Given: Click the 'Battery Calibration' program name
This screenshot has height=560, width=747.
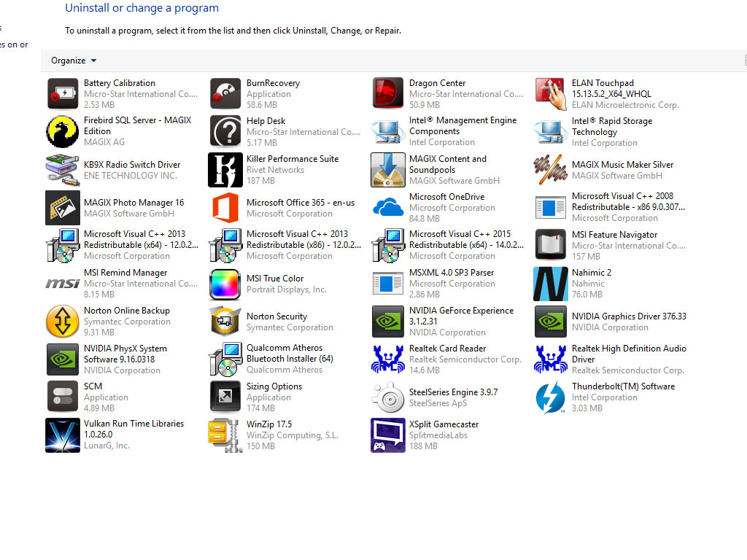Looking at the screenshot, I should point(120,83).
